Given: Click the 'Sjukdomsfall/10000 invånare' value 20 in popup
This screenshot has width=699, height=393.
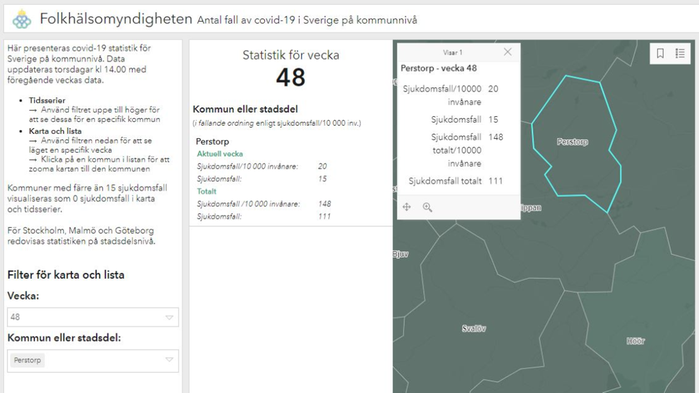Looking at the screenshot, I should [x=493, y=89].
